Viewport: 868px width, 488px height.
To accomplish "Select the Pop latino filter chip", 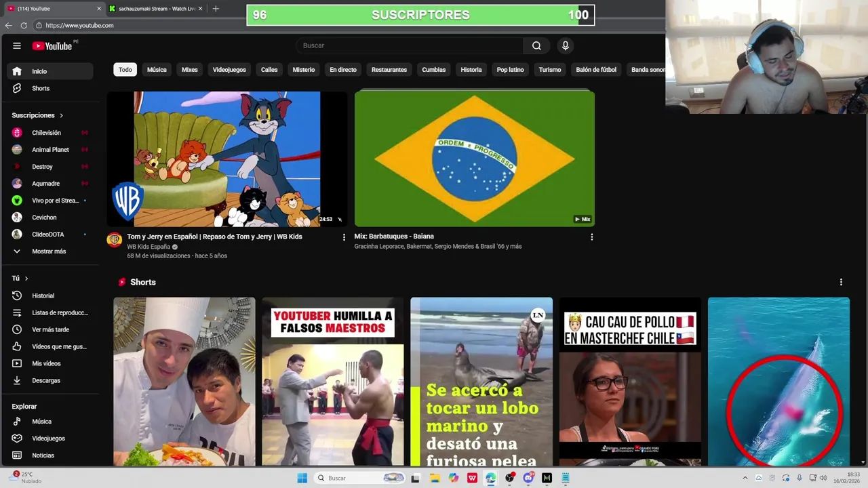I will (510, 70).
